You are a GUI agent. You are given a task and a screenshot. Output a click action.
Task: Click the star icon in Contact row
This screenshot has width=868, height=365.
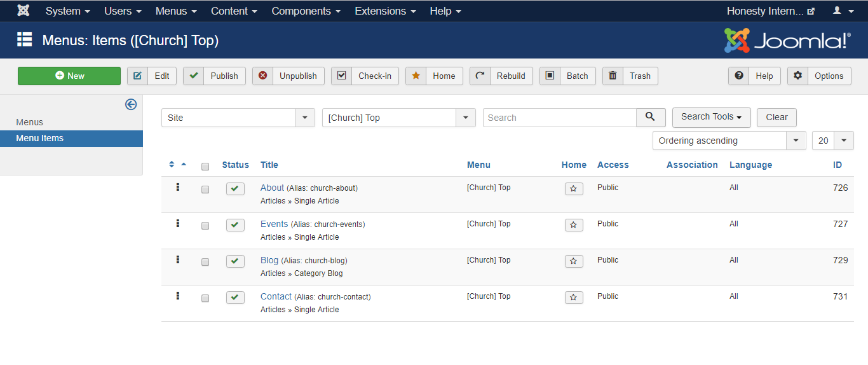click(574, 298)
